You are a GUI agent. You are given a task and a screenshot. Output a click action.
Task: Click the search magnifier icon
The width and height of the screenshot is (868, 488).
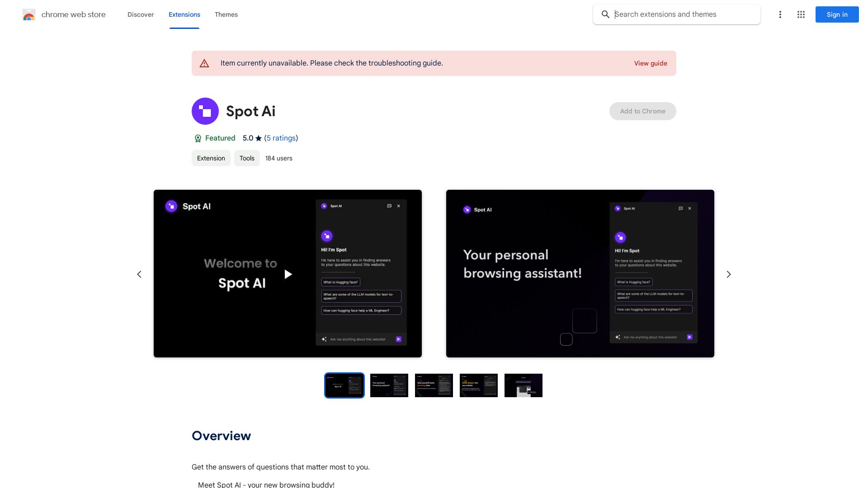pyautogui.click(x=605, y=14)
